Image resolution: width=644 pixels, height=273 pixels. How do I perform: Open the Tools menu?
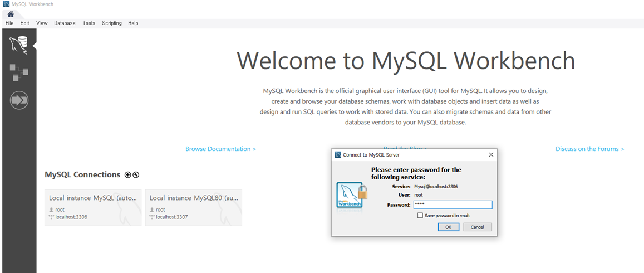[89, 23]
